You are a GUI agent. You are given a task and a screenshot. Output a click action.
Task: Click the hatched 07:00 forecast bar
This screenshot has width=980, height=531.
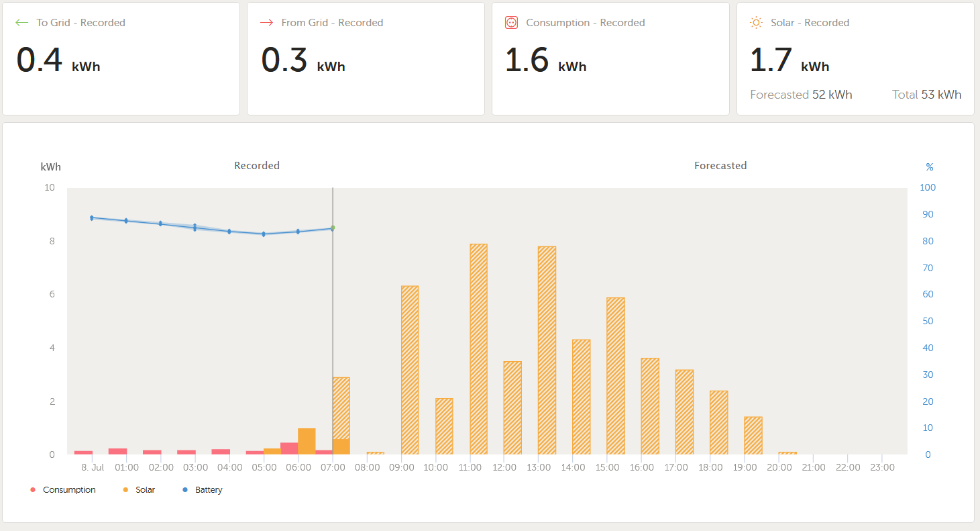341,407
